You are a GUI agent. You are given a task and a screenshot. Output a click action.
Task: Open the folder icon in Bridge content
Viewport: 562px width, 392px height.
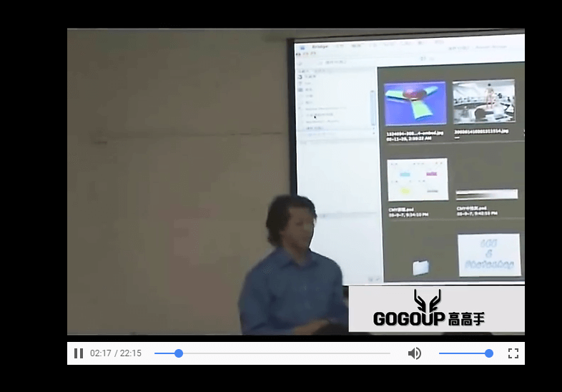click(421, 267)
